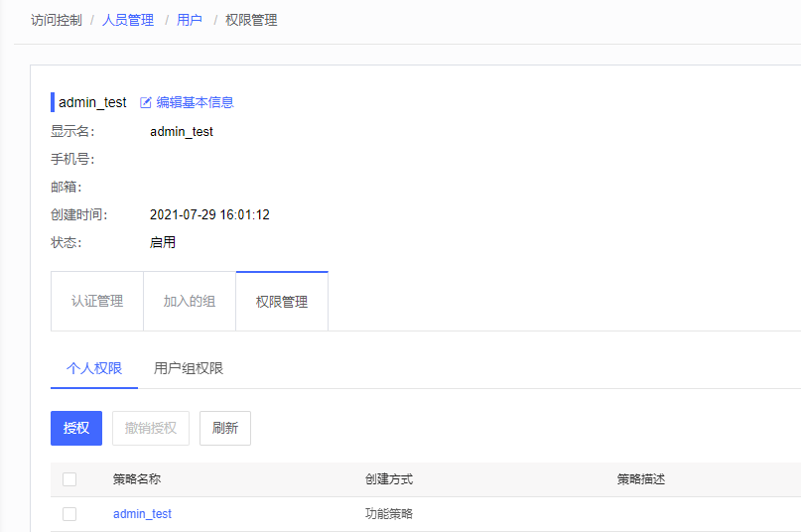The image size is (801, 532).
Task: Click the 创建方式 column header
Action: pyautogui.click(x=389, y=479)
